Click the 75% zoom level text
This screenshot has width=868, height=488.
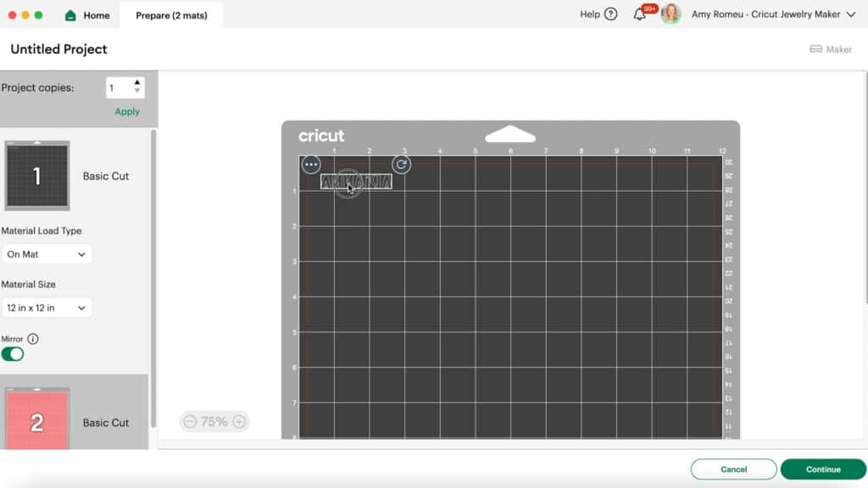click(x=214, y=422)
